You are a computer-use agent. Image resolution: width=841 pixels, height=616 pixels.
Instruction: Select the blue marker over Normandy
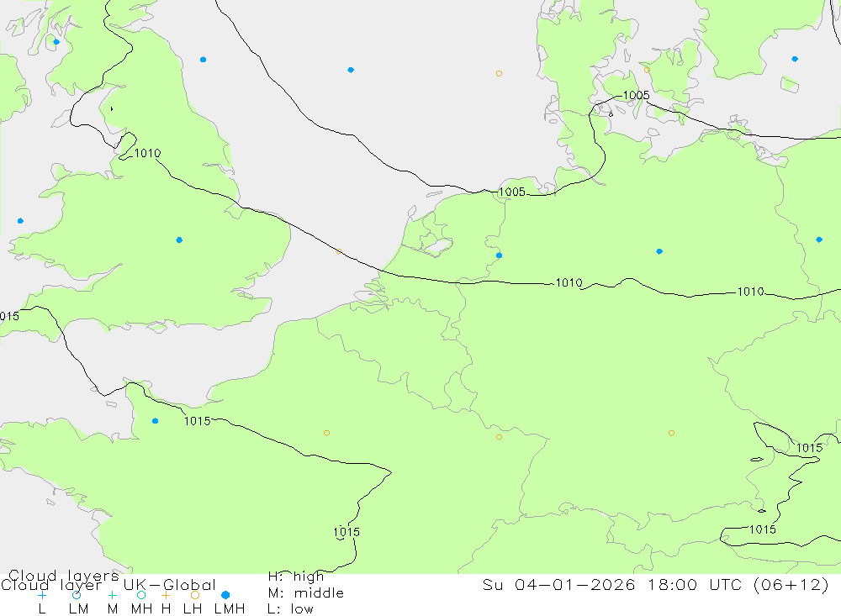[155, 421]
